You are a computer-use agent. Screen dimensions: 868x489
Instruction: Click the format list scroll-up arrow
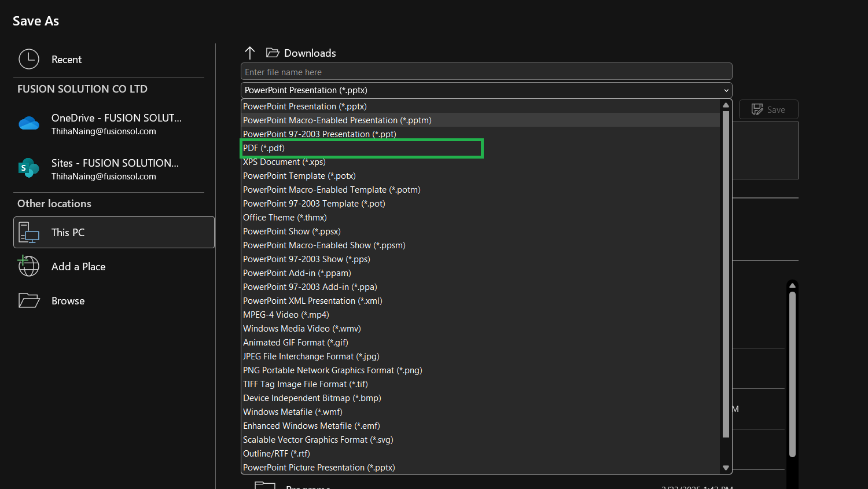726,105
